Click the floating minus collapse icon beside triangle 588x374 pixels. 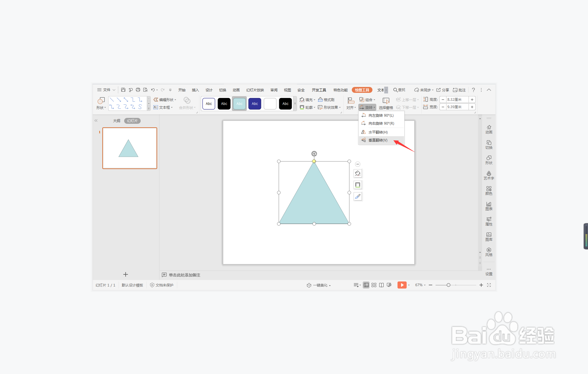(x=358, y=164)
